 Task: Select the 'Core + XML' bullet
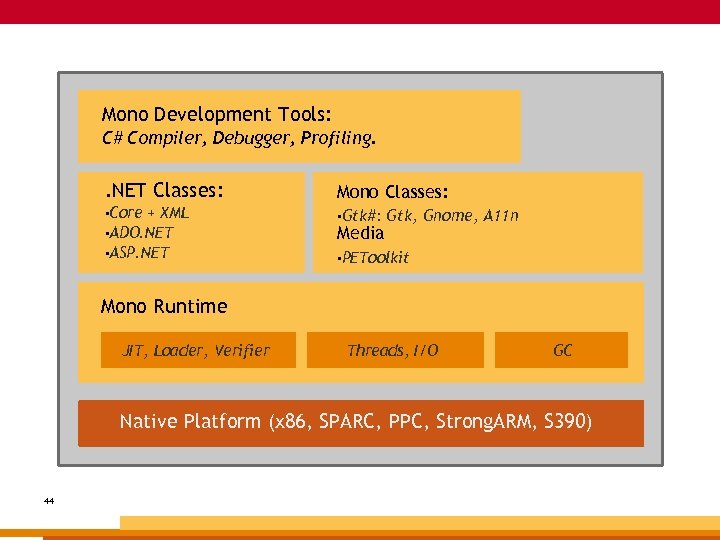pos(147,213)
